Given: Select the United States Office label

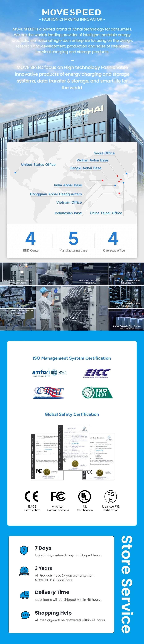Looking at the screenshot, I should pos(38,165).
